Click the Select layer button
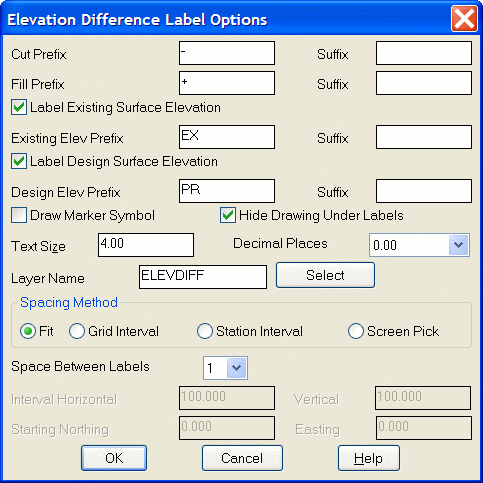Screen dimensions: 483x483 click(x=325, y=275)
